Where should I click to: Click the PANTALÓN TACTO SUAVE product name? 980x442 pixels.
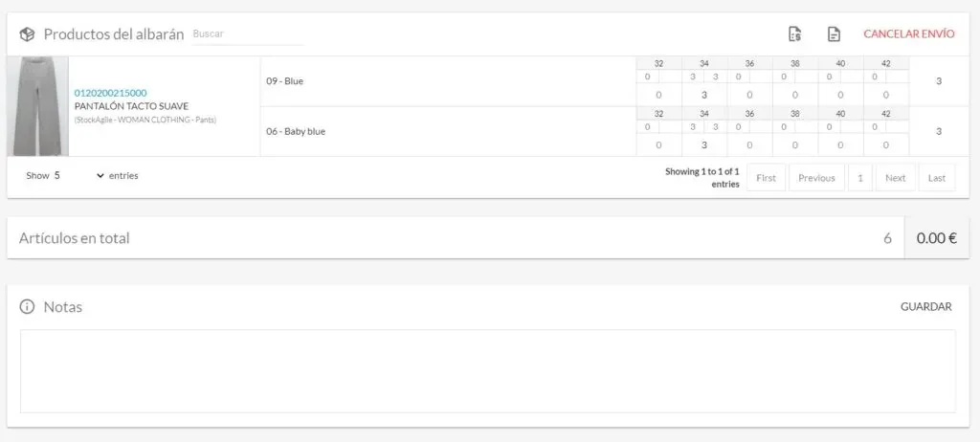131,106
